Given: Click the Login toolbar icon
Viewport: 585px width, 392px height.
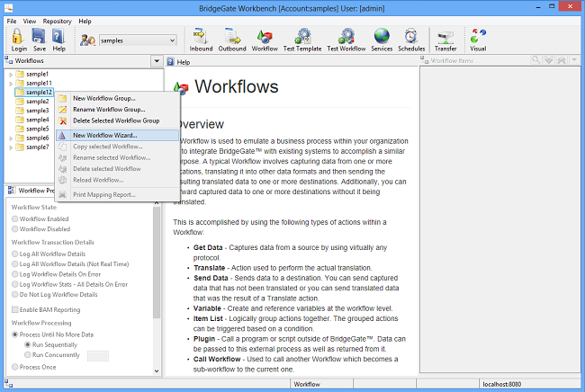Looking at the screenshot, I should point(18,39).
